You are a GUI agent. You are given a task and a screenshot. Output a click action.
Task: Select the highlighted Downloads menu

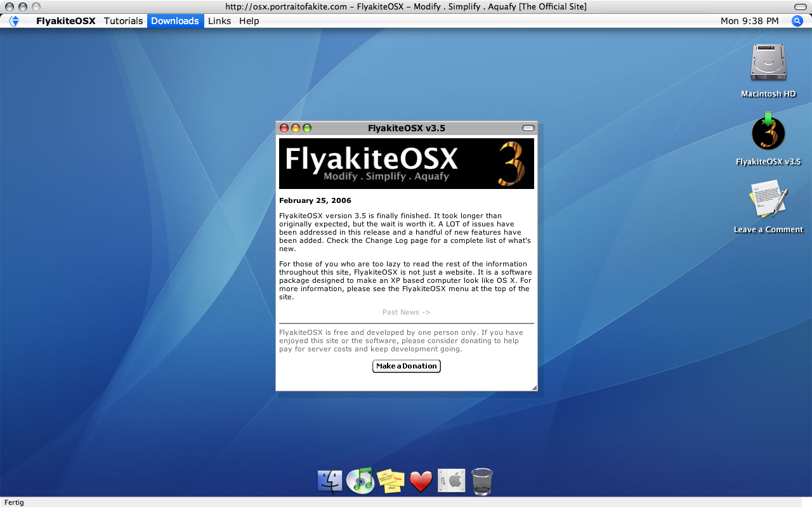[175, 21]
